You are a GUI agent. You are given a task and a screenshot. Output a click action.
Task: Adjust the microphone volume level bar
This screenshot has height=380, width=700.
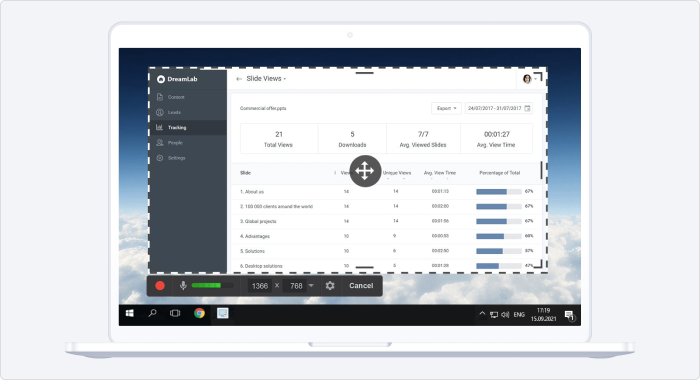212,285
